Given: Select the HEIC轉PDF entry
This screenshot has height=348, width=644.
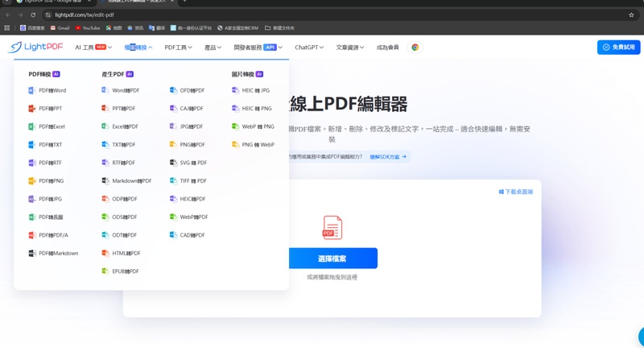Looking at the screenshot, I should pyautogui.click(x=188, y=199).
